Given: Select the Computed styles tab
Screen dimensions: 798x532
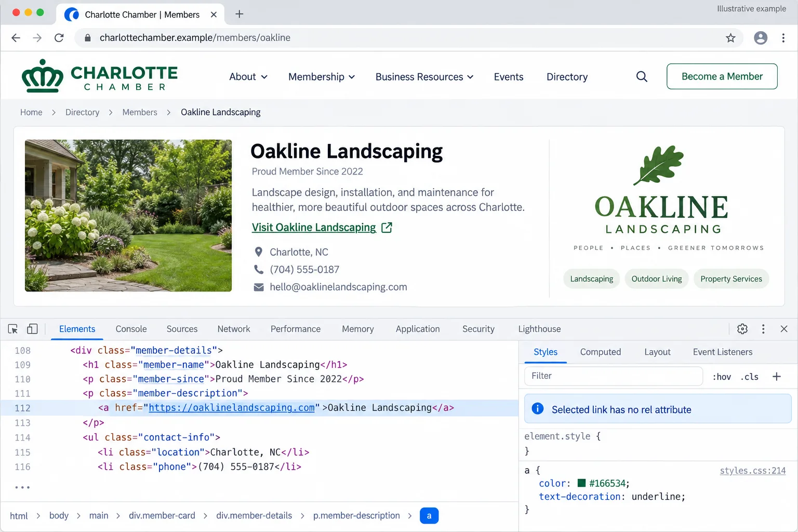Looking at the screenshot, I should point(601,352).
